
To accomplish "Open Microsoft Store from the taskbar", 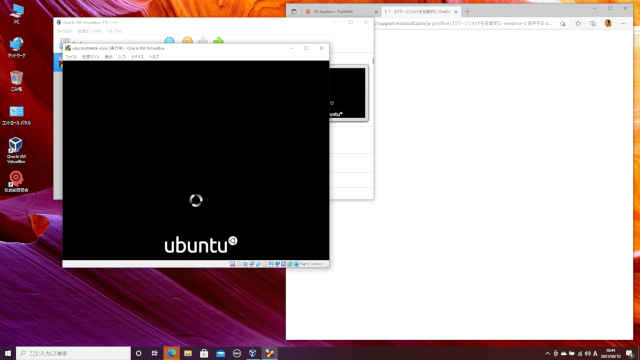I will click(204, 353).
